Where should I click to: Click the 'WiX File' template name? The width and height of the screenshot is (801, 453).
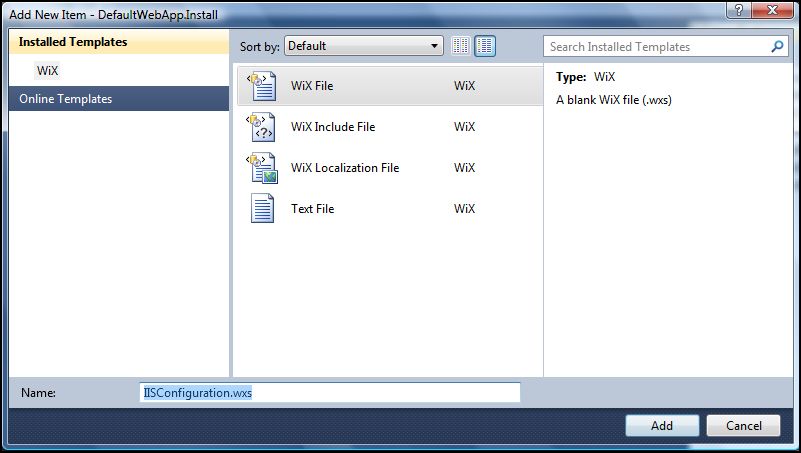312,85
